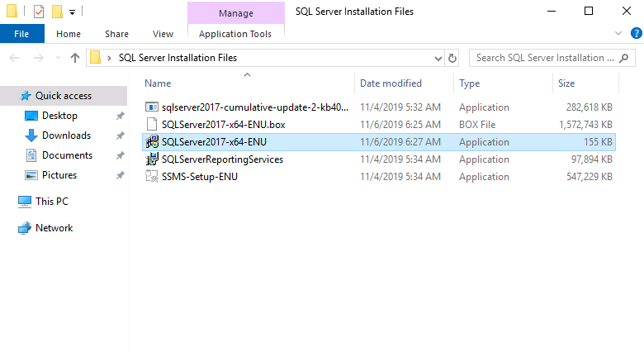Screen dimensions: 644x352
Task: Open the Share ribbon tab
Action: (116, 34)
